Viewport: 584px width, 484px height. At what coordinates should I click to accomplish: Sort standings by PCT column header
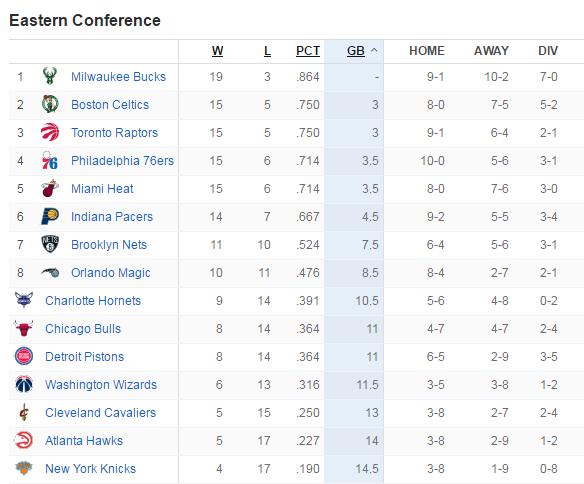coord(308,51)
